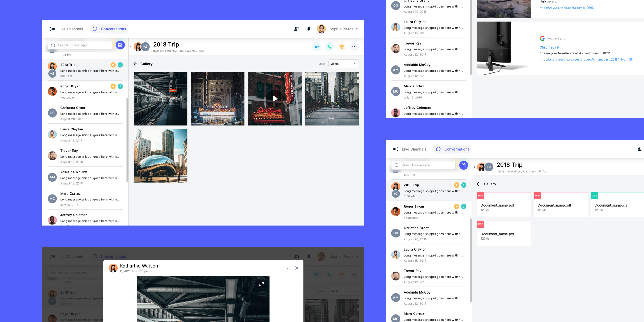Start a video call in 2018 Trip
The image size is (644, 322).
(x=317, y=47)
